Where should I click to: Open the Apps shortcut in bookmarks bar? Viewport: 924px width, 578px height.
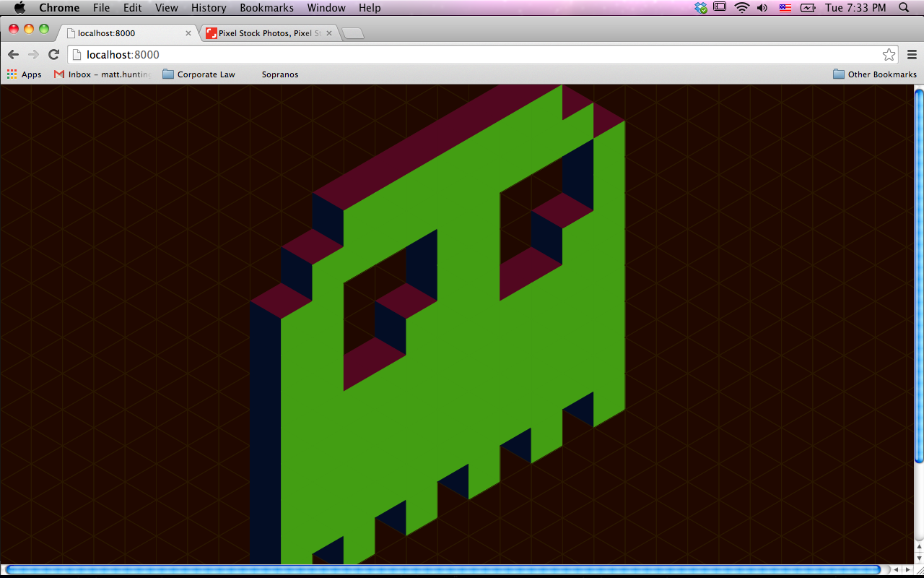point(25,74)
